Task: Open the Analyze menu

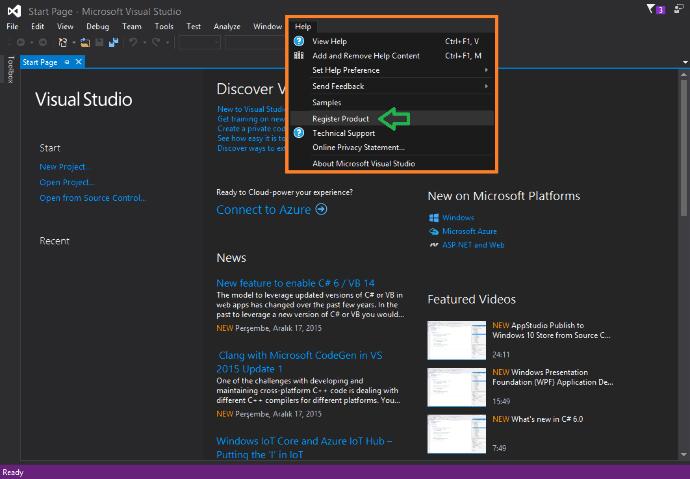Action: (227, 26)
